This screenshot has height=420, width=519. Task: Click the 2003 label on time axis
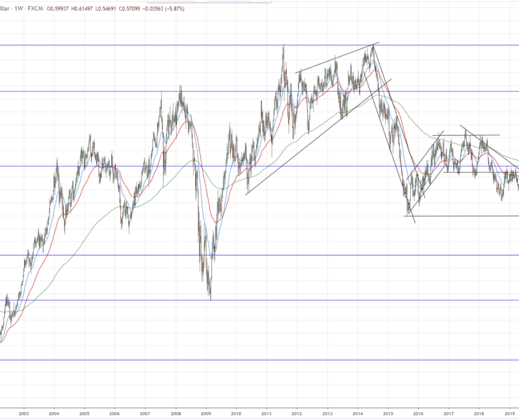click(x=23, y=413)
